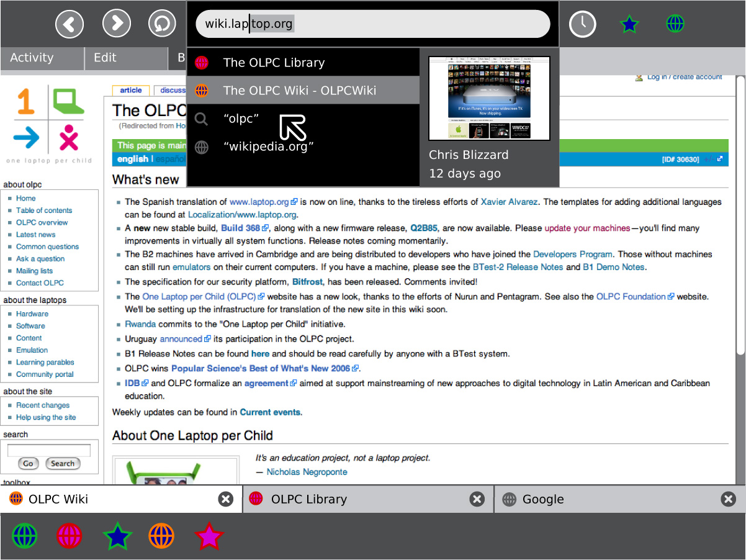Open the Edit toolbar tab
Viewport: 746px width, 560px height.
point(105,58)
